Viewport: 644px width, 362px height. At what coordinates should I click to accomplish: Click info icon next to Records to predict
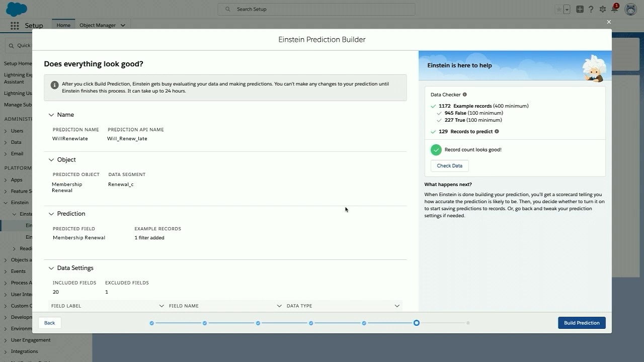click(x=497, y=131)
